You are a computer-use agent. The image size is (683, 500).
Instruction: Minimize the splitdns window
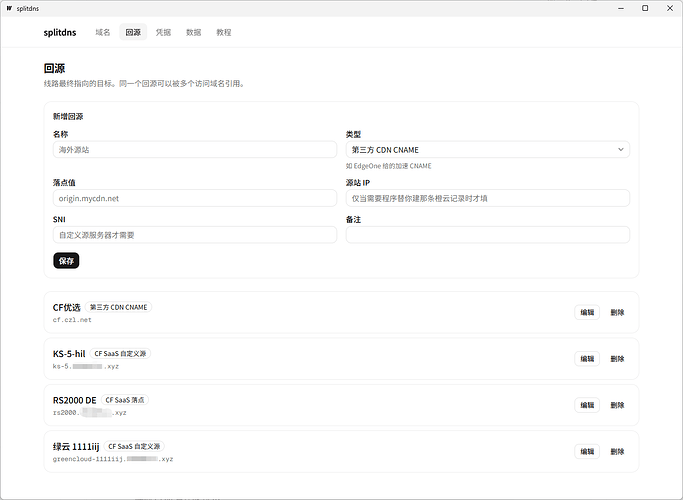[x=621, y=8]
